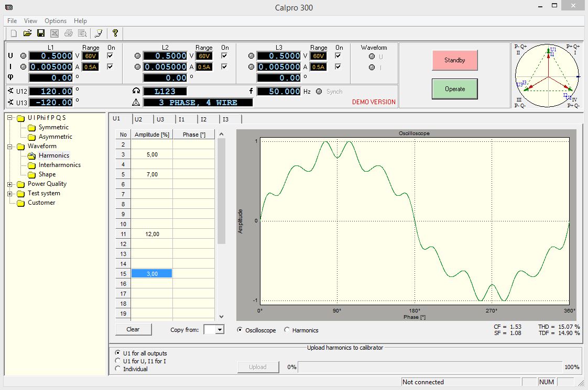Click the red Standby button
The image size is (588, 390).
(454, 60)
